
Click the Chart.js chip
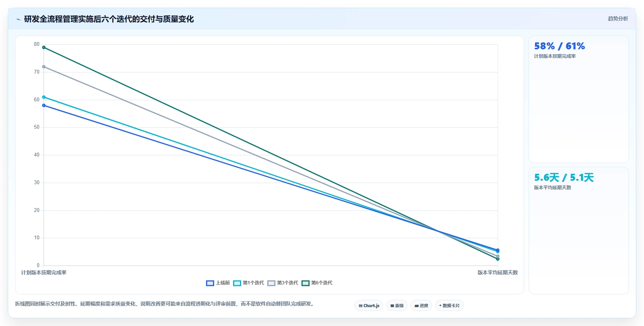tap(369, 306)
